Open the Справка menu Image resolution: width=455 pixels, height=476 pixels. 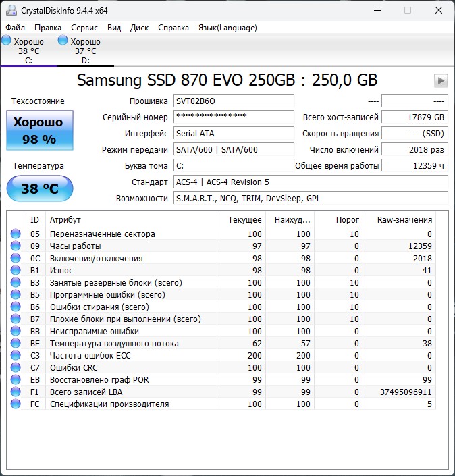pos(173,28)
